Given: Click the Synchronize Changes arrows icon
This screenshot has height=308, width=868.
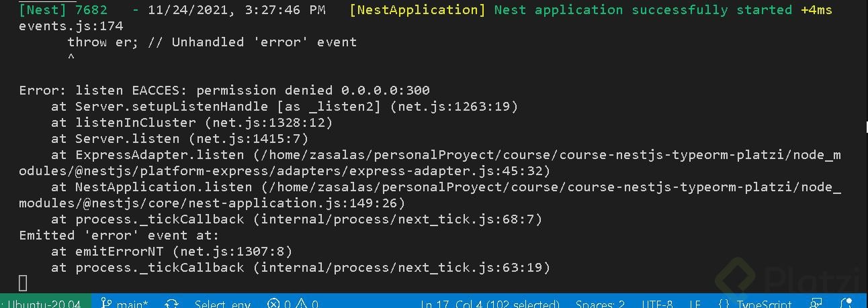Looking at the screenshot, I should point(171,304).
